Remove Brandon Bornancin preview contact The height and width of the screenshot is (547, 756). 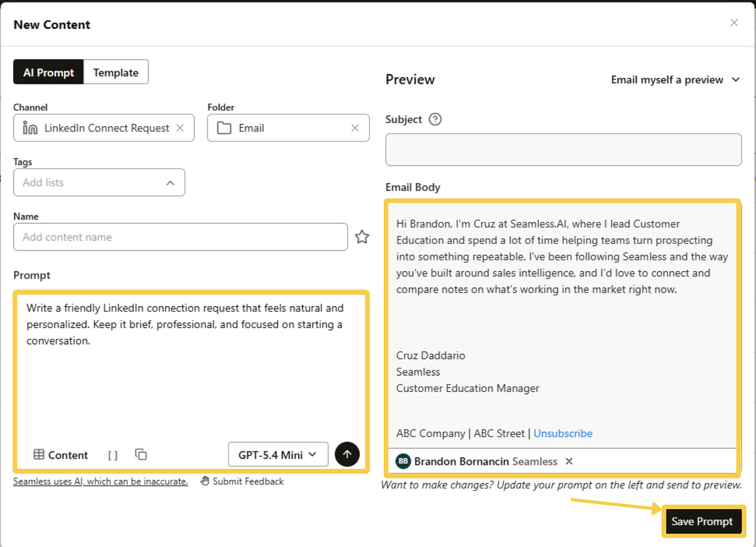[569, 461]
